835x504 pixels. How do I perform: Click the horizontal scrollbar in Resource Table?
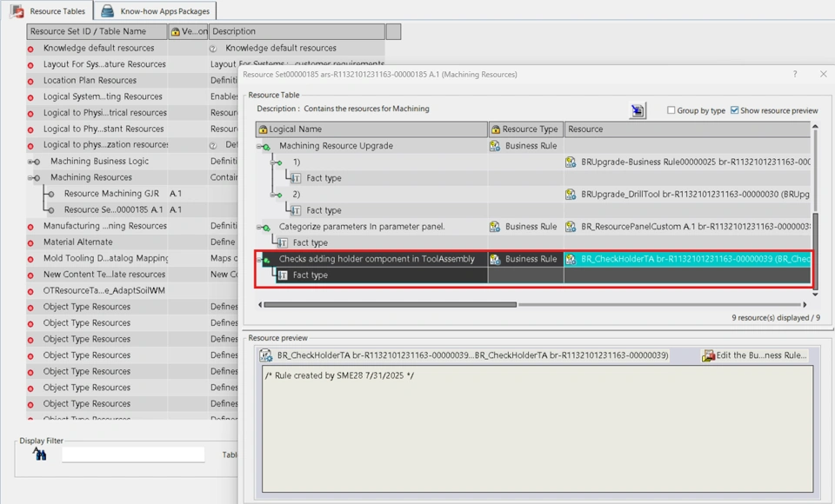tap(390, 305)
